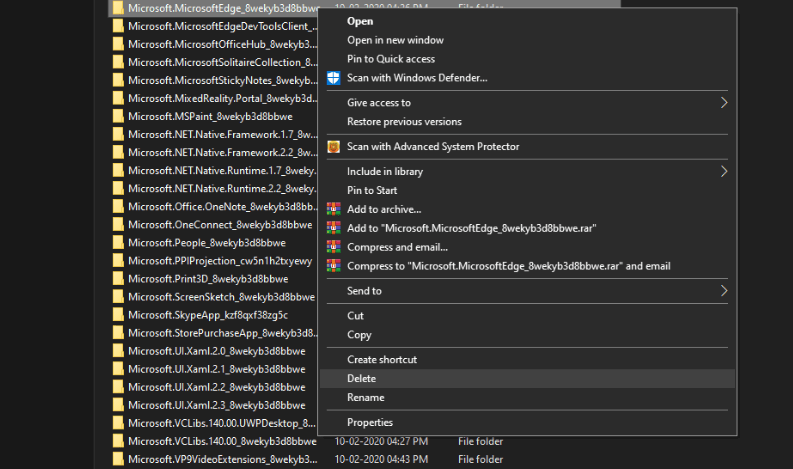This screenshot has width=793, height=469.
Task: Click folder icon for Microsoft.People_8wekyb3d8bbwe
Action: 118,243
